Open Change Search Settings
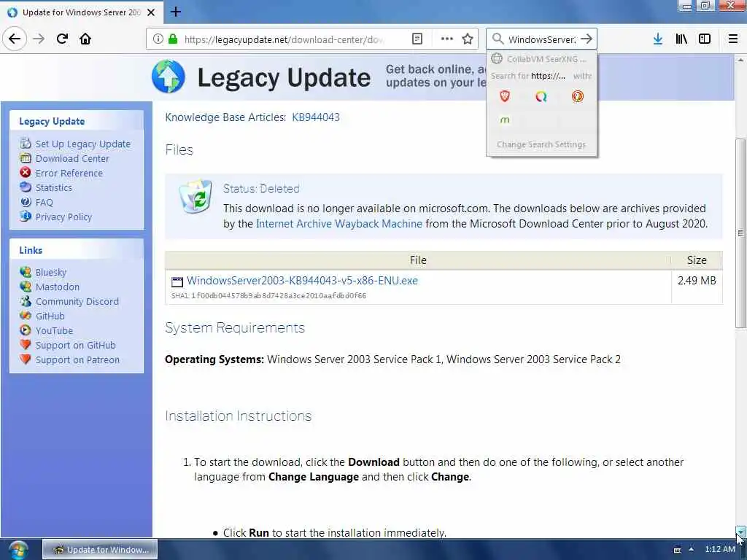This screenshot has width=747, height=560. pyautogui.click(x=541, y=144)
